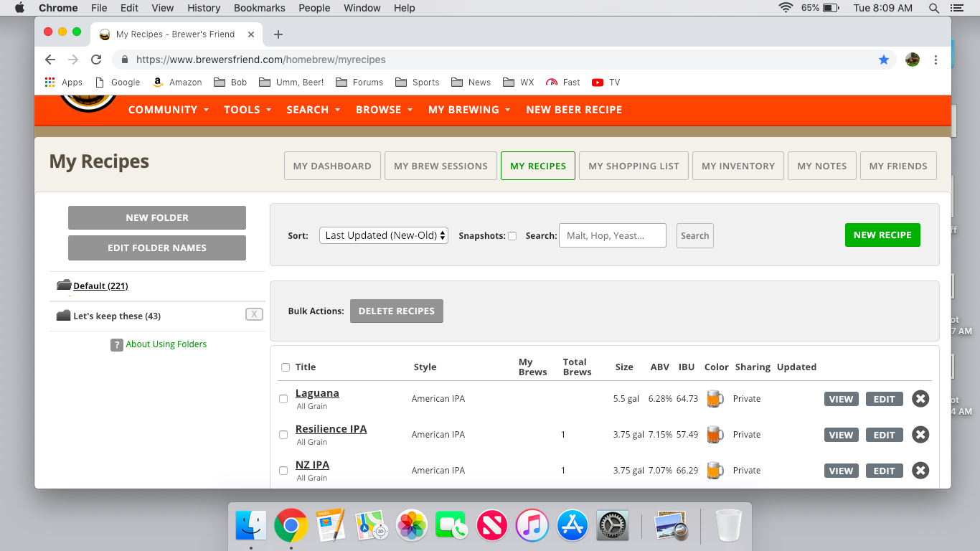Click the beer mug icon for Resilience IPA
Screen dimensions: 980x551
coord(714,435)
